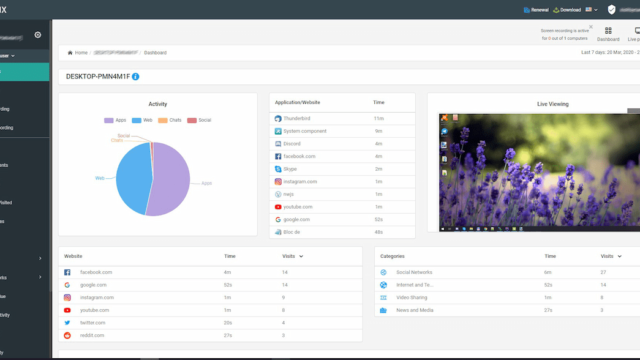Open the language flag dropdown

[591, 9]
